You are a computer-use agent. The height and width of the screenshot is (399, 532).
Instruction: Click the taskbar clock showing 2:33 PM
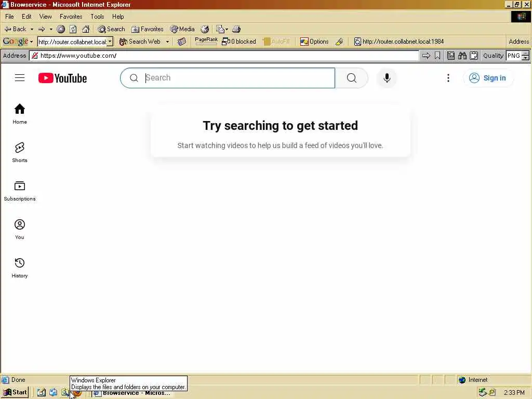coord(514,393)
